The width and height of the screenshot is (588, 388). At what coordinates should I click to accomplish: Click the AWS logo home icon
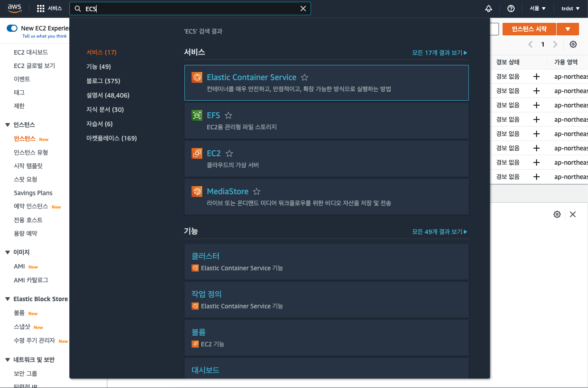(x=14, y=8)
